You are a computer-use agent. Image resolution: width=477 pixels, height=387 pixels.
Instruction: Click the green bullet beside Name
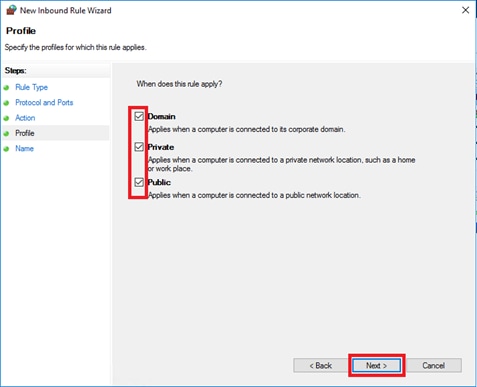pyautogui.click(x=6, y=149)
